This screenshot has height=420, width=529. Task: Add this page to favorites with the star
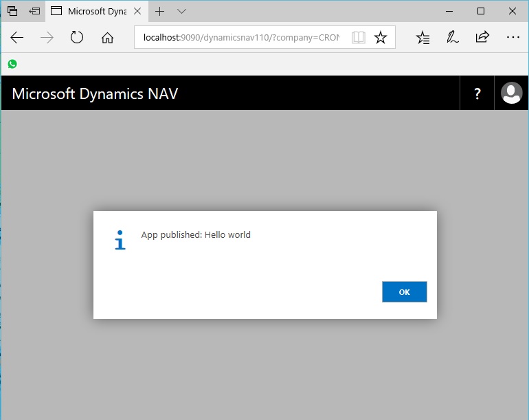coord(381,38)
